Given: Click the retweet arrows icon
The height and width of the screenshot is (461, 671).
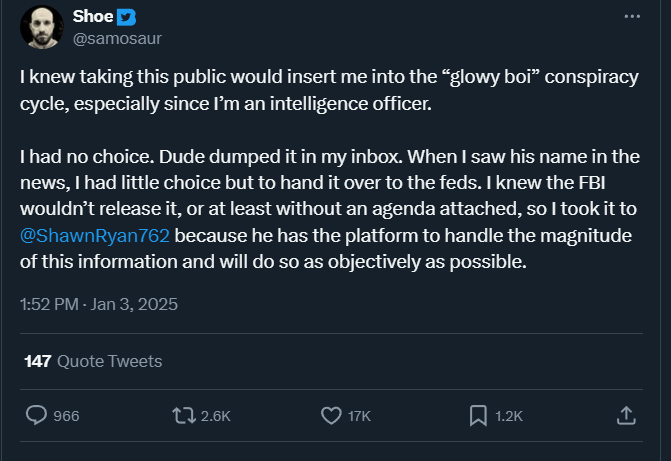Looking at the screenshot, I should tap(182, 416).
